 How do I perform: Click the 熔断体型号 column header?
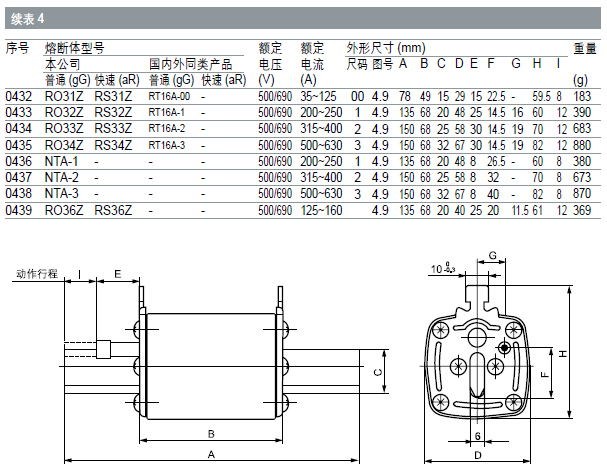click(75, 47)
